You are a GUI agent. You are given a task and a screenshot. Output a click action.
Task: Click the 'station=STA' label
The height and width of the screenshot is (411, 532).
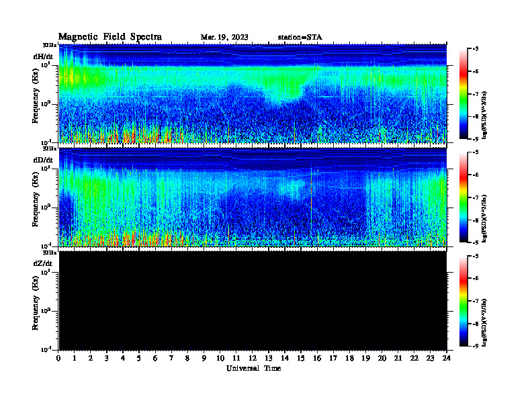(300, 37)
